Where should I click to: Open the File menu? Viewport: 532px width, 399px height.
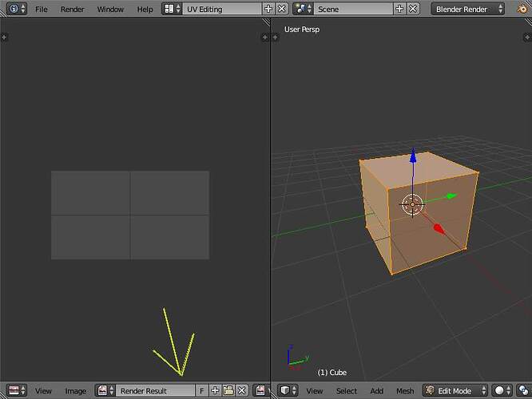pyautogui.click(x=42, y=9)
